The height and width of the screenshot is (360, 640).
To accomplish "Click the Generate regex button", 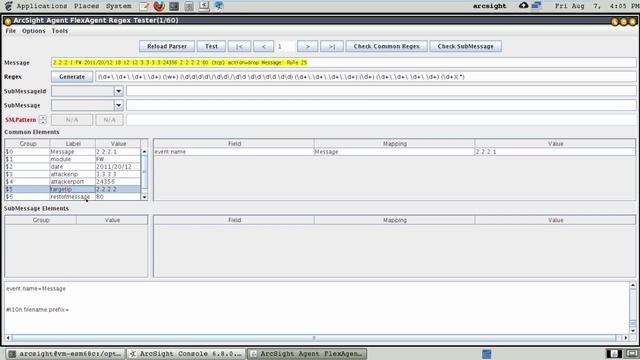I will click(72, 77).
